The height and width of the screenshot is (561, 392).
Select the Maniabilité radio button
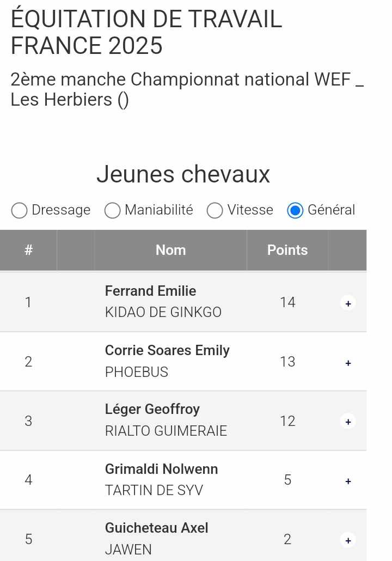coord(113,210)
